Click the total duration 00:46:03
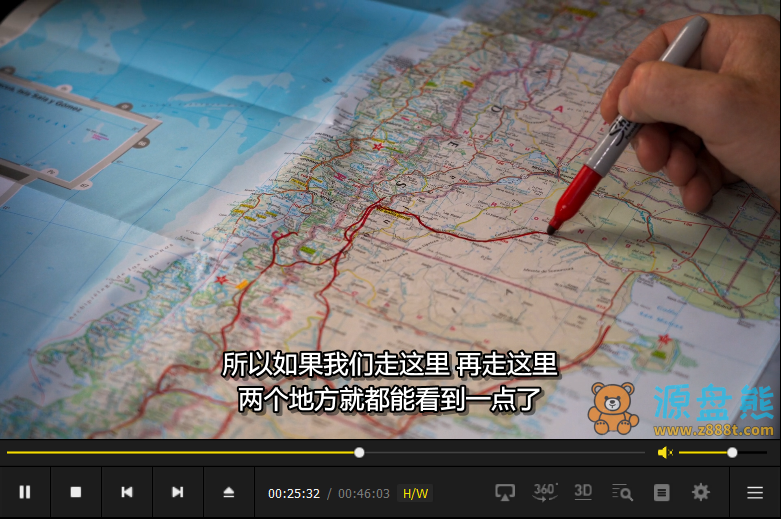The height and width of the screenshot is (519, 781). 364,493
